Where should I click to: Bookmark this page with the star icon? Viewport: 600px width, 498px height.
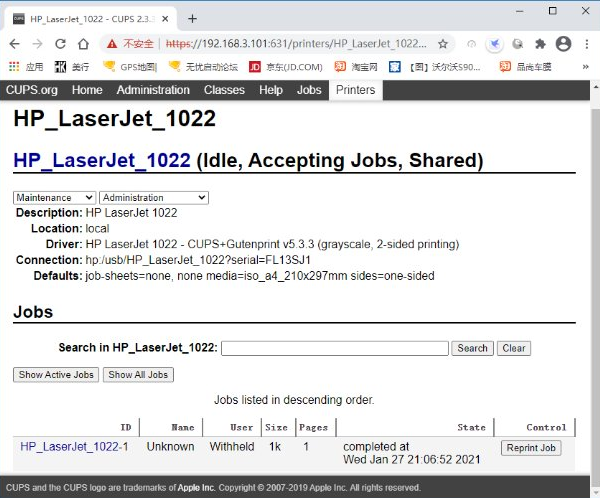443,44
